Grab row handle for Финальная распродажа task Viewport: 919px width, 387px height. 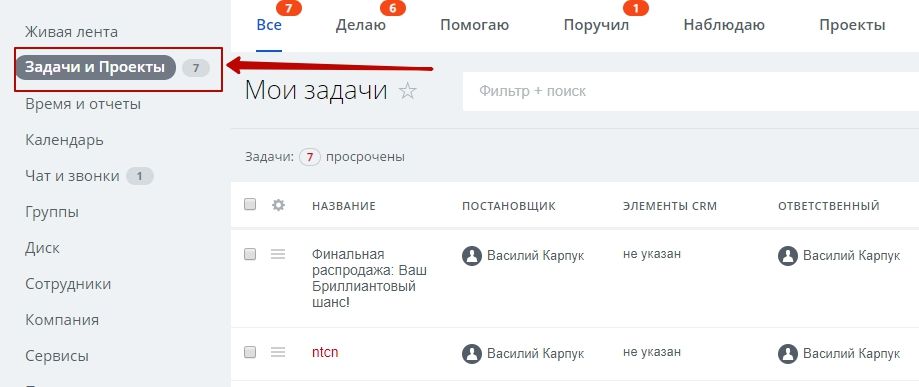click(x=278, y=254)
